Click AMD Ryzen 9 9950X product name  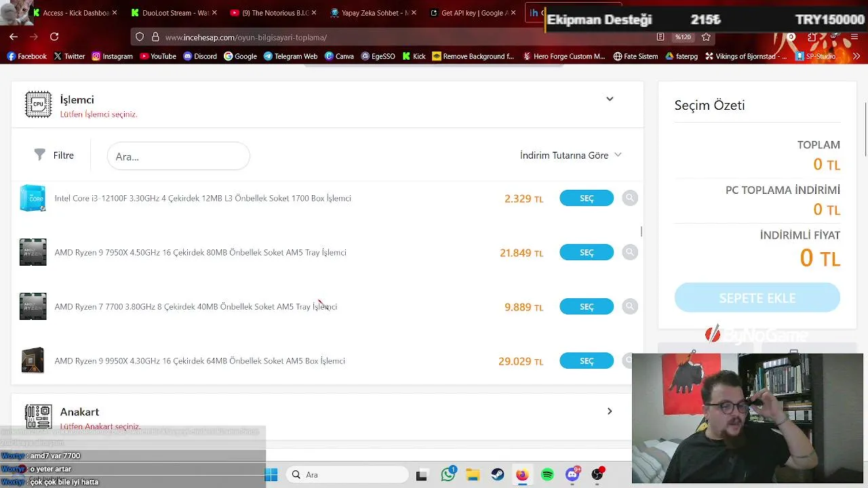point(200,361)
